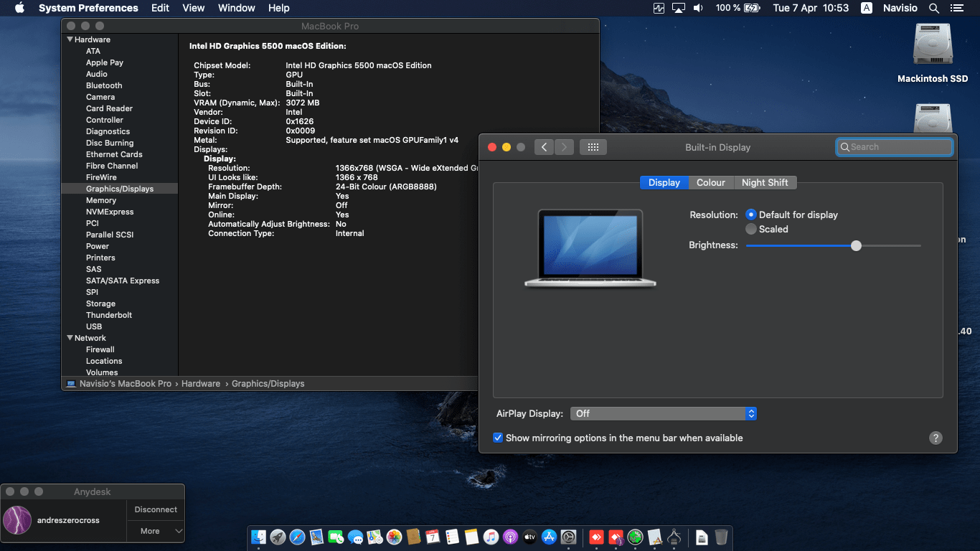
Task: Click the forward navigation arrow
Action: (x=565, y=147)
